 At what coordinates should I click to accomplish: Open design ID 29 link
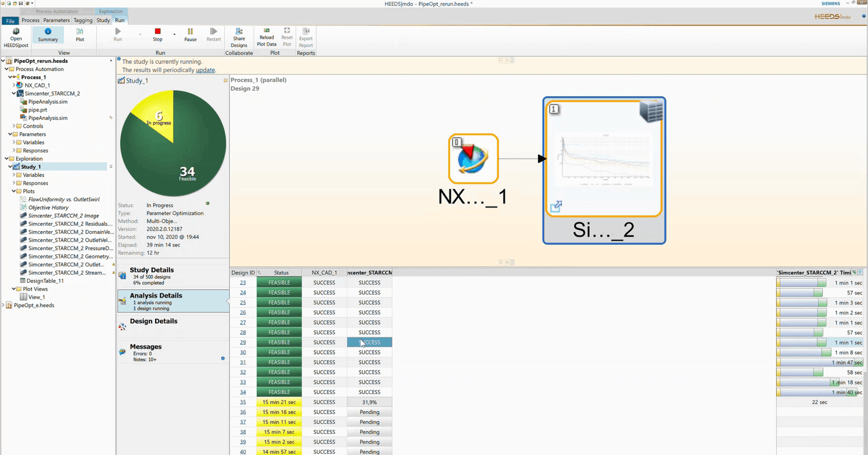pos(243,342)
